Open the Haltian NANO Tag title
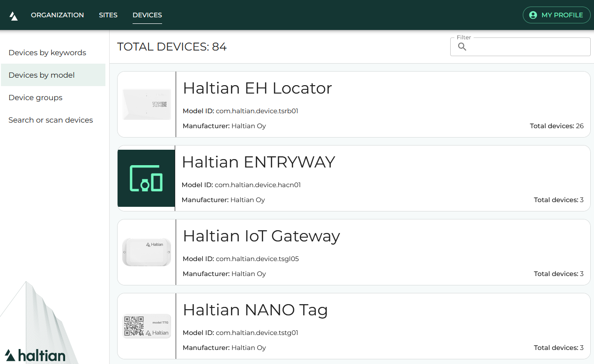Viewport: 594px width, 364px height. (x=255, y=310)
